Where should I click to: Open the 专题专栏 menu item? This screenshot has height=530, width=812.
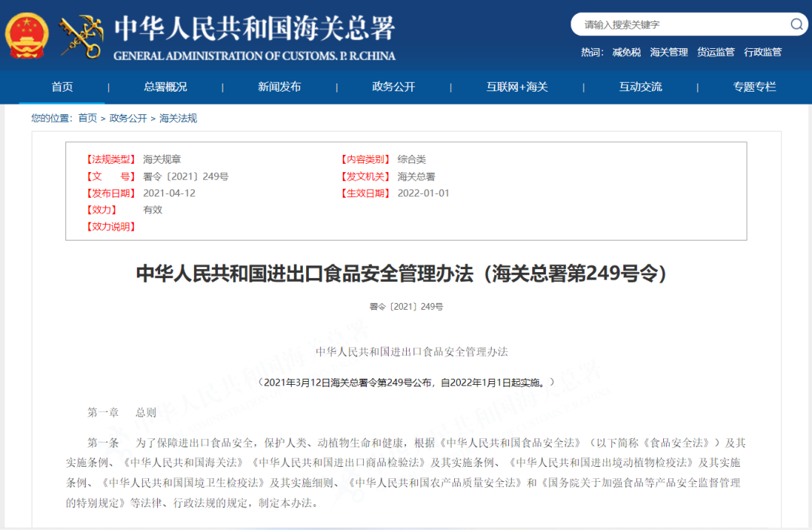pos(754,86)
